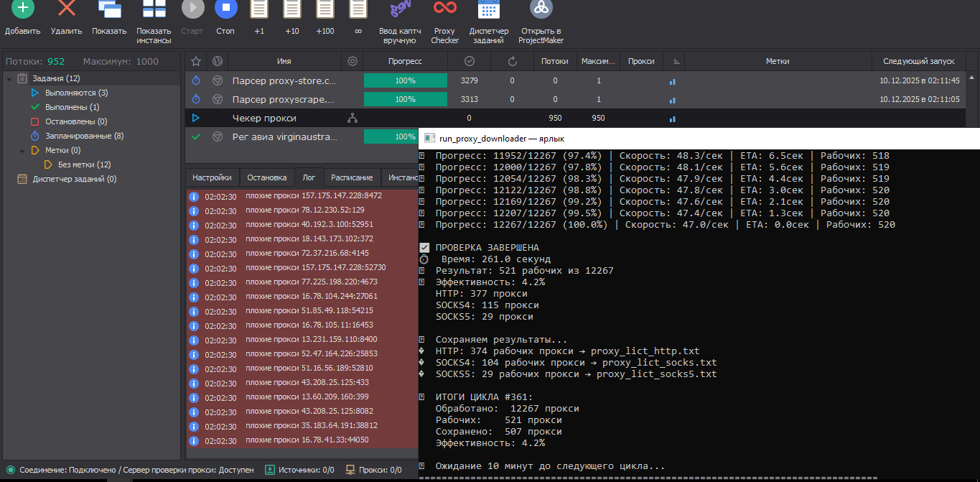
Task: Set infinite runs with the ∞ button
Action: 358,10
